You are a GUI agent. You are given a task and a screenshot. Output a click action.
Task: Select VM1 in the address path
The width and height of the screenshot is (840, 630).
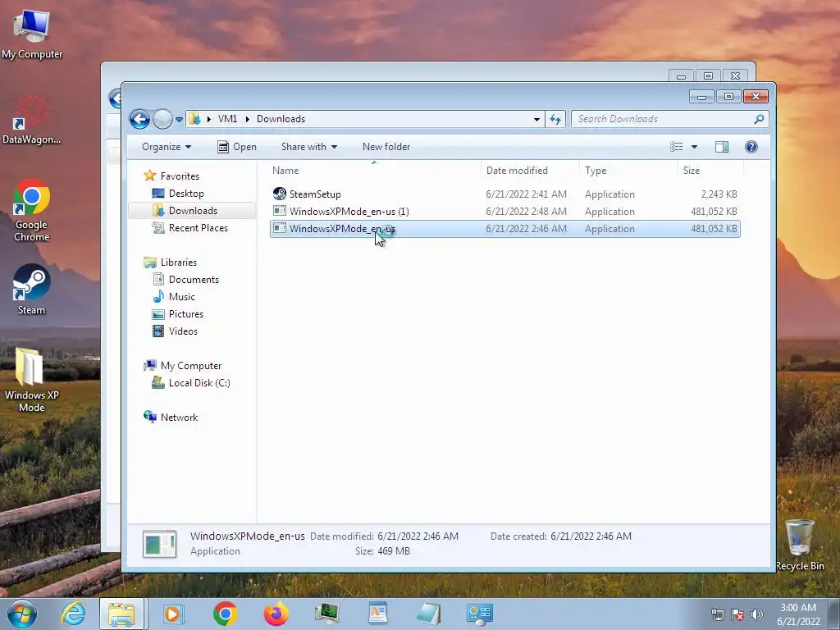coord(227,119)
